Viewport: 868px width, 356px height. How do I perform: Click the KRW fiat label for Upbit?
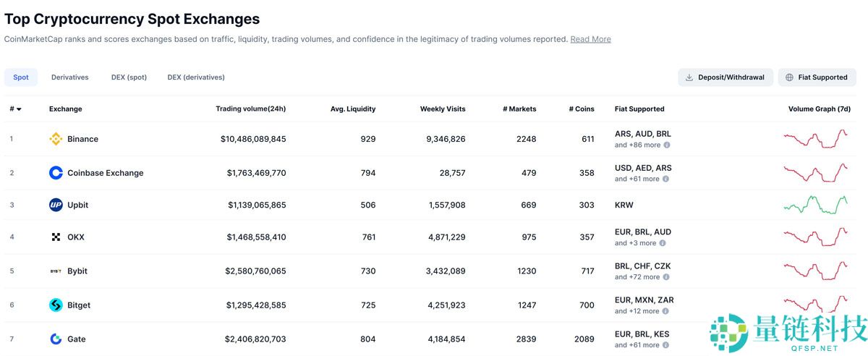[x=624, y=205]
